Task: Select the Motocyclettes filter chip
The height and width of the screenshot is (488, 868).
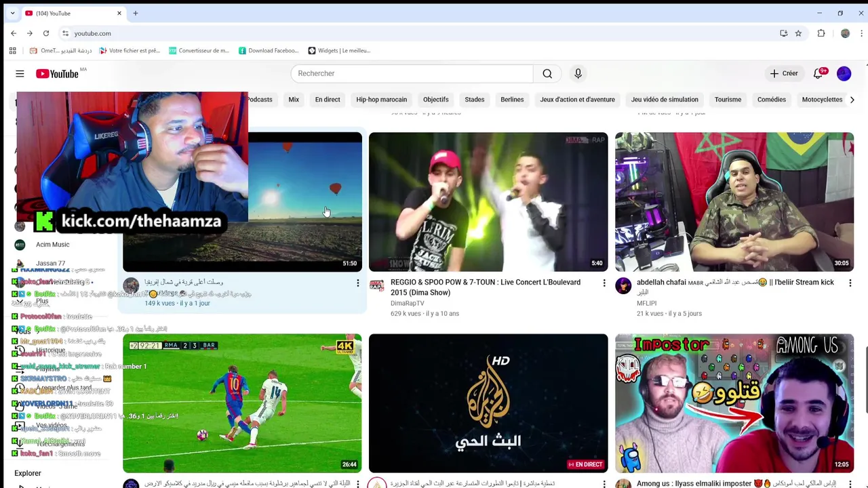Action: pos(822,100)
